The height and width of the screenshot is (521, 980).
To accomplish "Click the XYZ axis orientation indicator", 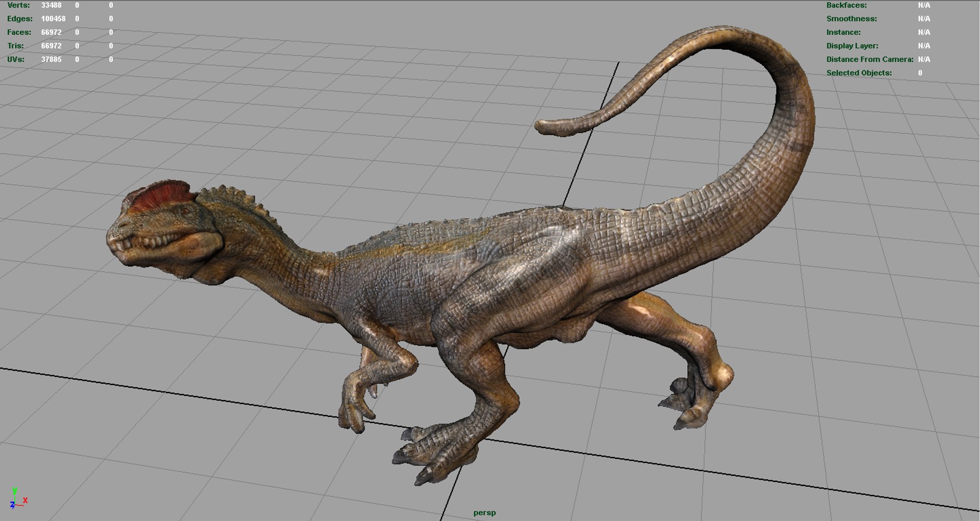I will click(18, 499).
